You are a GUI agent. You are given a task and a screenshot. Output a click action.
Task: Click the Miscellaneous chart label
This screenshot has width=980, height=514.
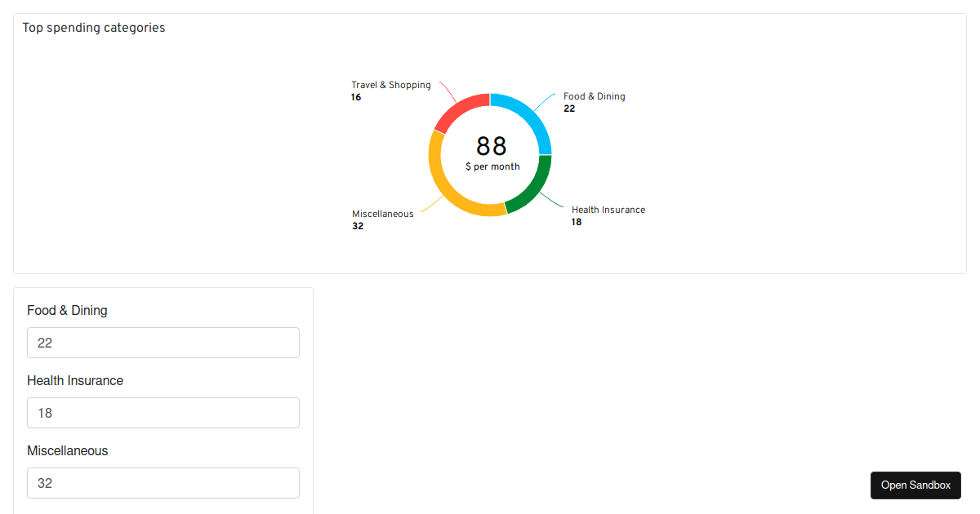pyautogui.click(x=382, y=213)
